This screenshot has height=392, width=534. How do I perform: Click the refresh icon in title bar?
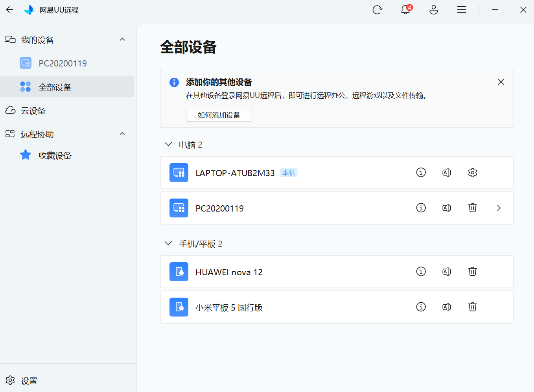point(377,10)
